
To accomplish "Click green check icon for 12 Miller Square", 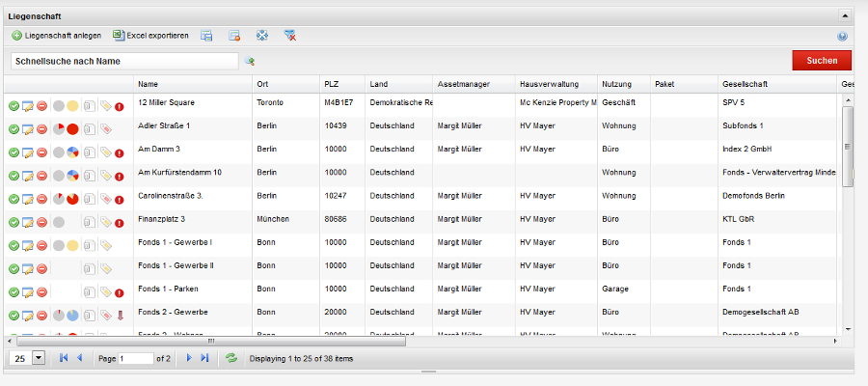I will tap(14, 106).
